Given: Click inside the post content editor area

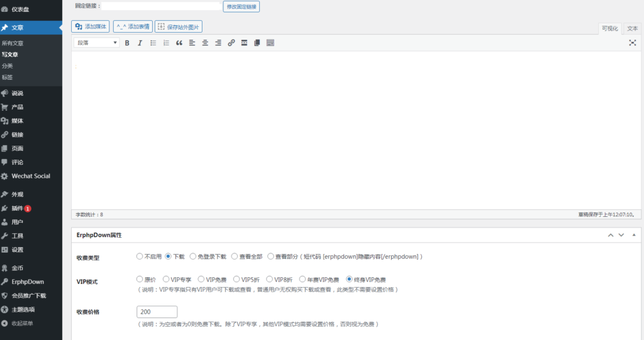Looking at the screenshot, I should 356,130.
